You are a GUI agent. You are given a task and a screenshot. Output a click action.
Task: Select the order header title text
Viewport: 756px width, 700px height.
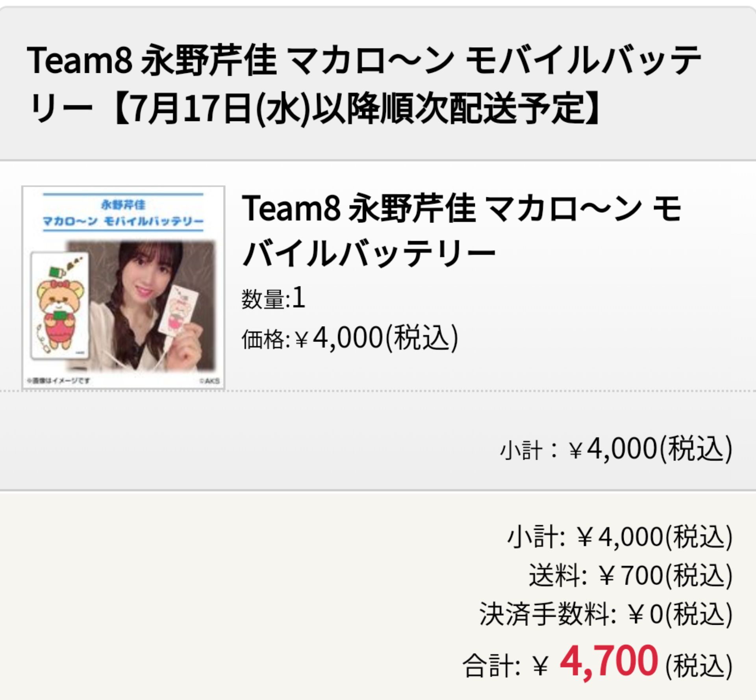pos(364,84)
